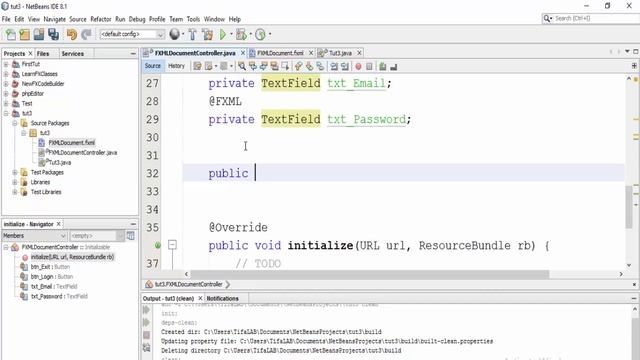Select the Source view button
Image resolution: width=640 pixels, height=360 pixels.
click(x=153, y=66)
